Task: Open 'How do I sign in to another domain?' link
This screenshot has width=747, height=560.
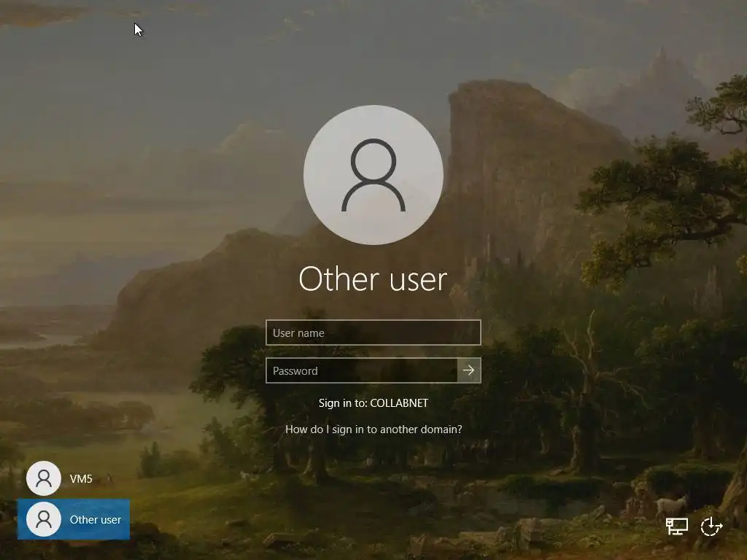Action: coord(373,429)
